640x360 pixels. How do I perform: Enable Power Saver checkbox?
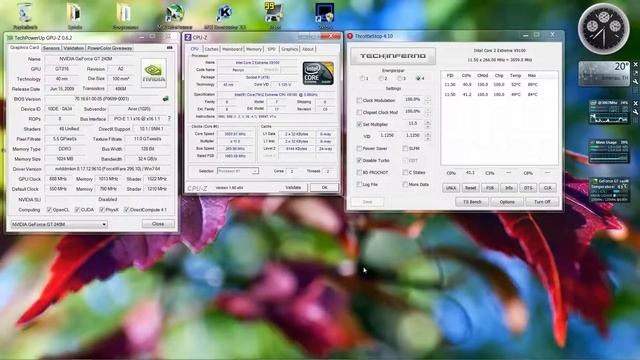359,149
